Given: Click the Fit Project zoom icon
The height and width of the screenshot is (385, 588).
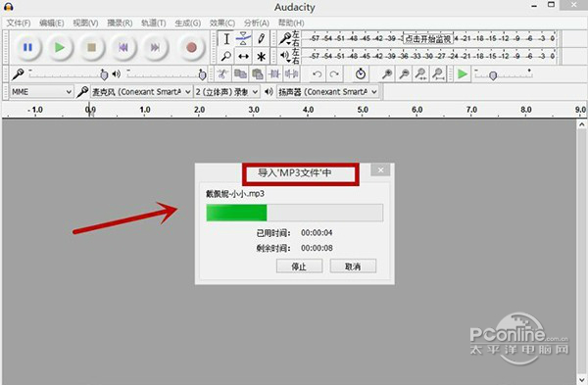Looking at the screenshot, I should click(x=438, y=73).
